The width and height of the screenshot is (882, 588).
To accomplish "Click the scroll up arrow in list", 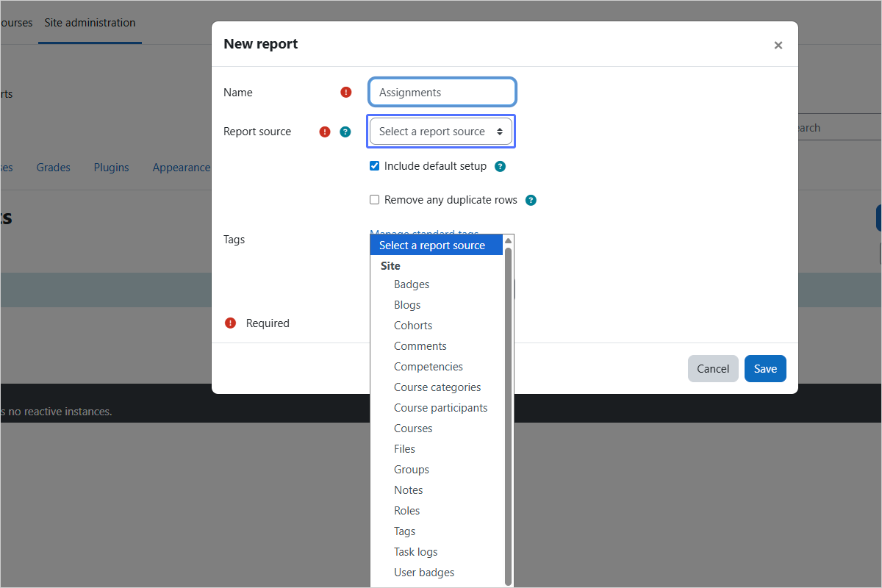I will click(x=508, y=240).
